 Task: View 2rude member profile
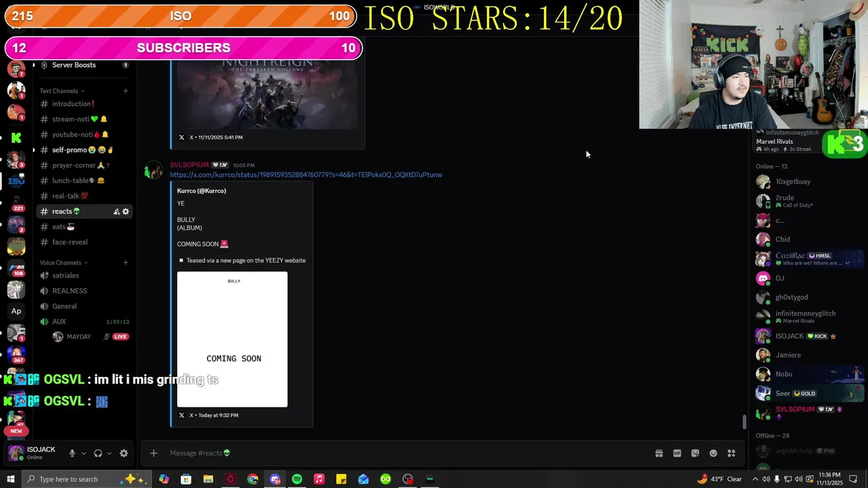pos(810,201)
